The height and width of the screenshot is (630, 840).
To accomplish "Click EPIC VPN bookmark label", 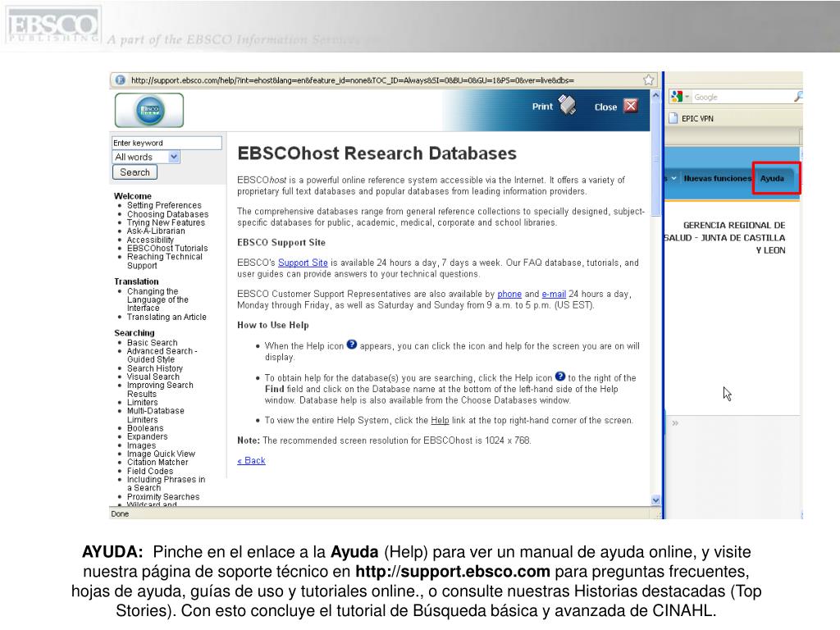I will click(x=697, y=119).
